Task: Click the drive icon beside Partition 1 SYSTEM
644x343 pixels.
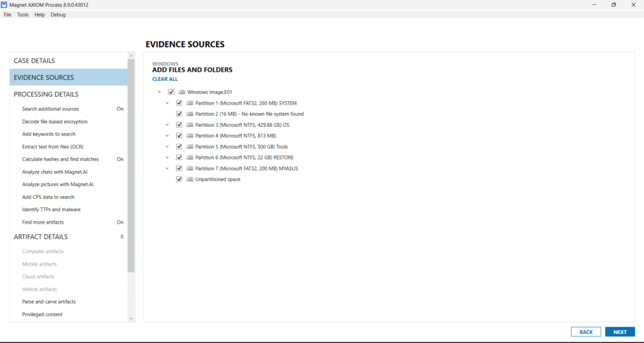Action: pyautogui.click(x=190, y=103)
